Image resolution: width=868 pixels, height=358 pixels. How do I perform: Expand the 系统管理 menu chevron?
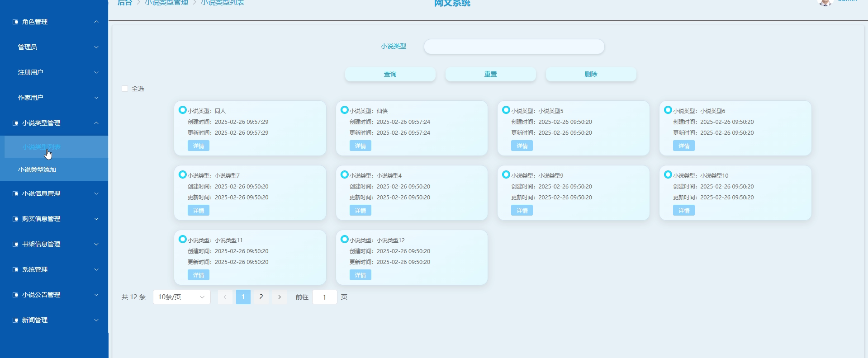click(96, 269)
